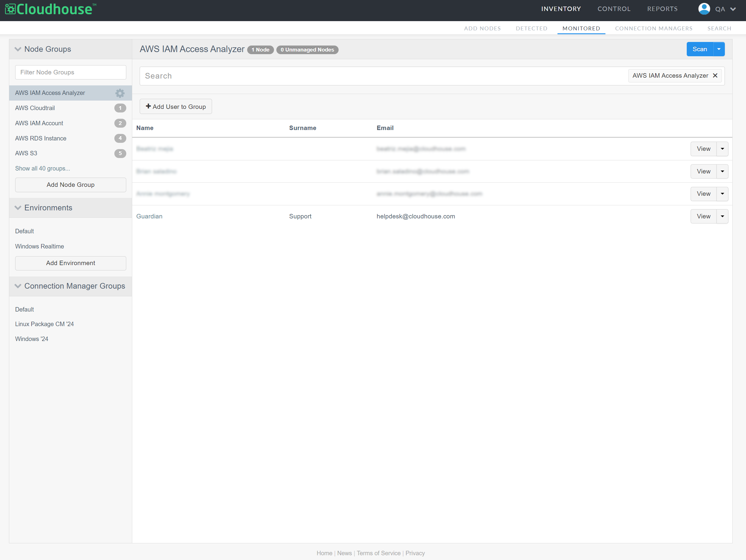Click the AWS IAM Account count badge
Image resolution: width=746 pixels, height=560 pixels.
coord(120,123)
